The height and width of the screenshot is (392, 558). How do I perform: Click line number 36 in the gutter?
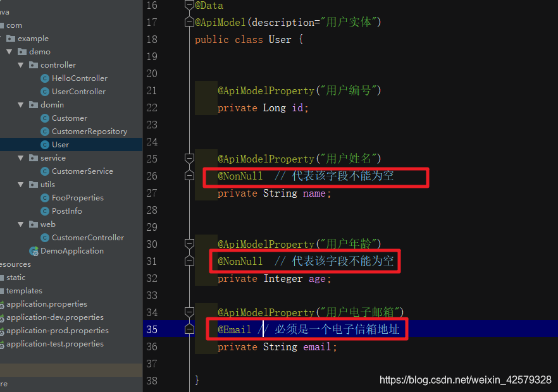(152, 347)
